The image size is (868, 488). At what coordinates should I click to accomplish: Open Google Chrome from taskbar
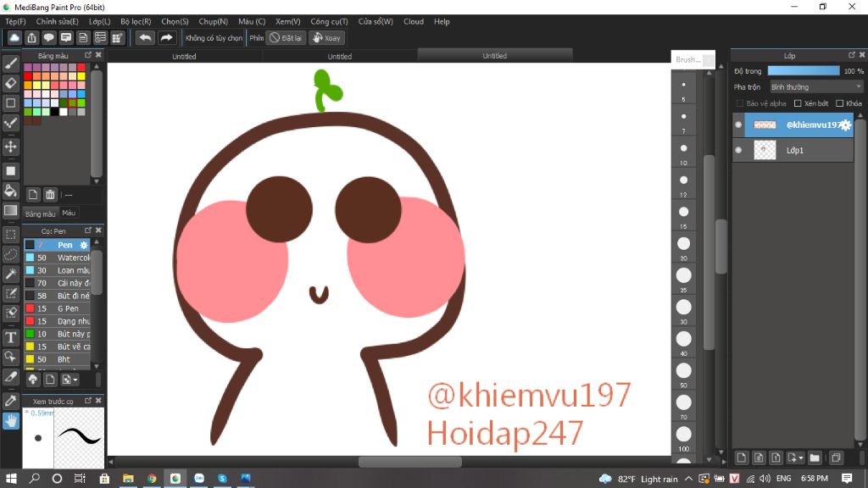click(152, 478)
